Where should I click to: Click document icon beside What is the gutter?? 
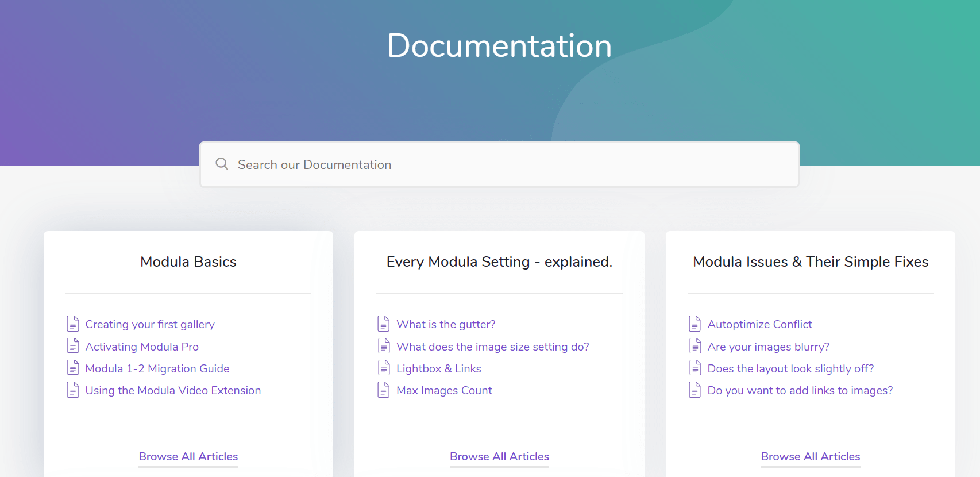coord(384,324)
